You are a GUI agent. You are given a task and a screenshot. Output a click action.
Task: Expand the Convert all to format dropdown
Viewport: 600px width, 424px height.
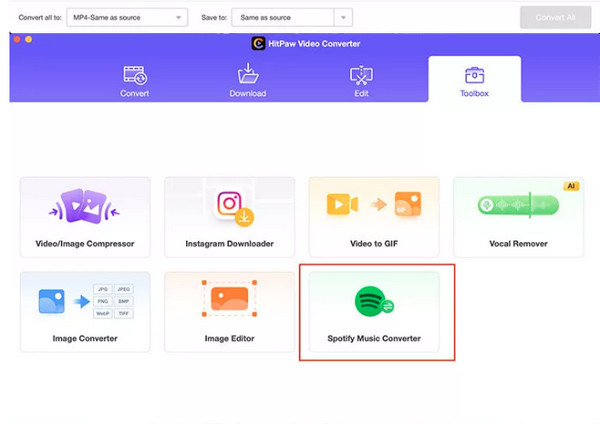point(127,18)
